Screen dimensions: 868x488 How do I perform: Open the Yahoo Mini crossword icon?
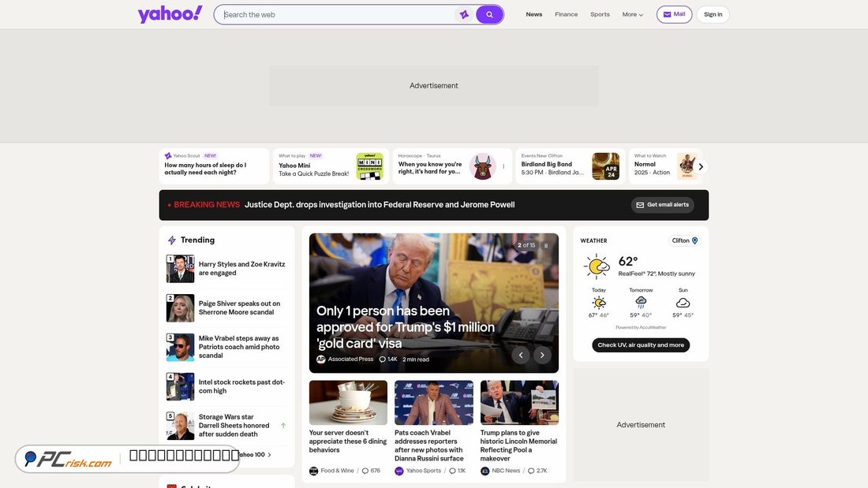[370, 166]
